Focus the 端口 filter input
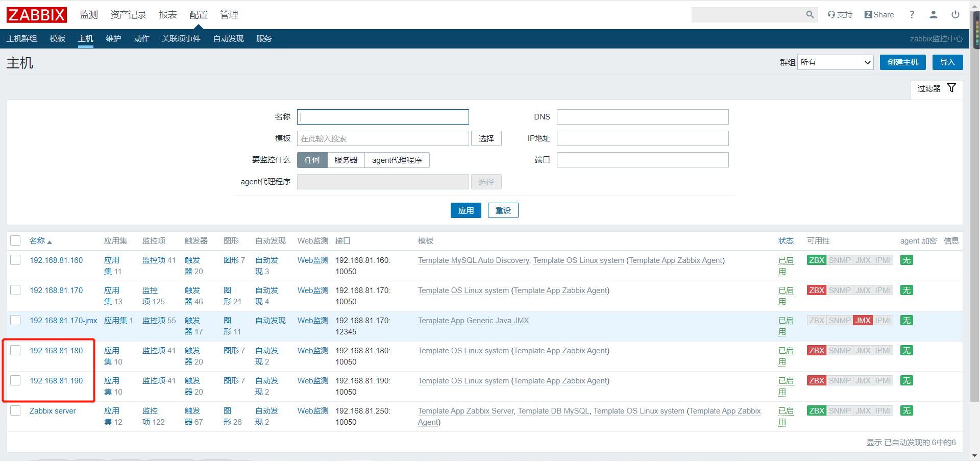Viewport: 980px width, 461px height. tap(643, 160)
